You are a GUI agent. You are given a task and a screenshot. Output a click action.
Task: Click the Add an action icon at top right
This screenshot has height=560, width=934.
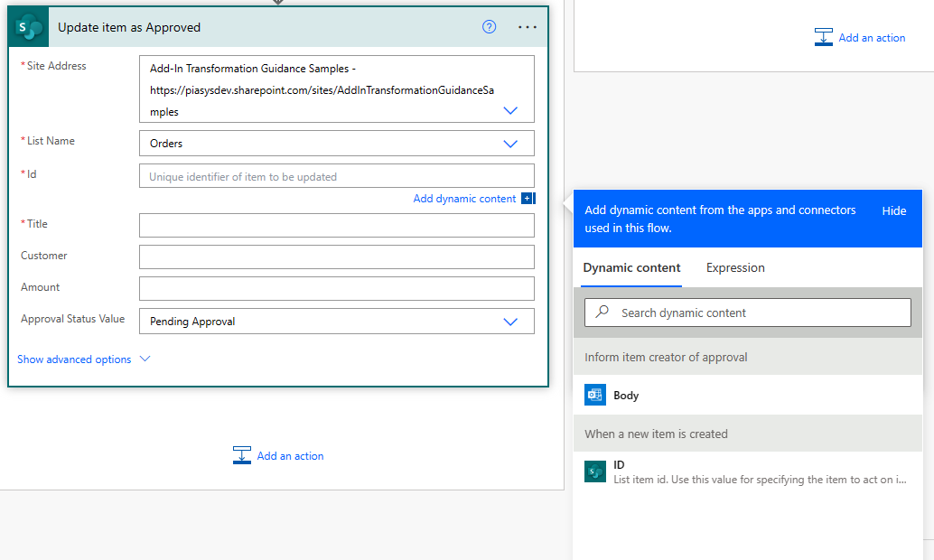(824, 37)
